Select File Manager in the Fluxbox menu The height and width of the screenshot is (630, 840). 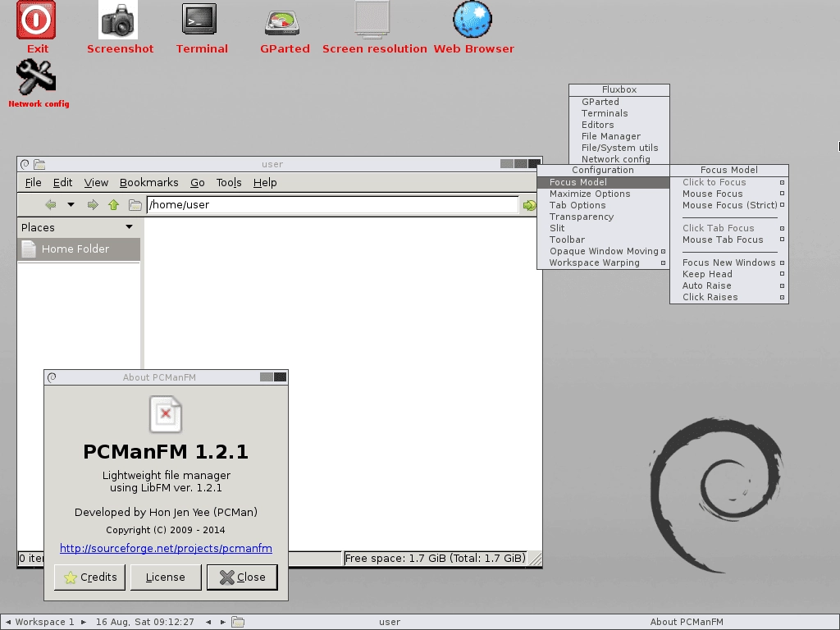click(x=619, y=137)
